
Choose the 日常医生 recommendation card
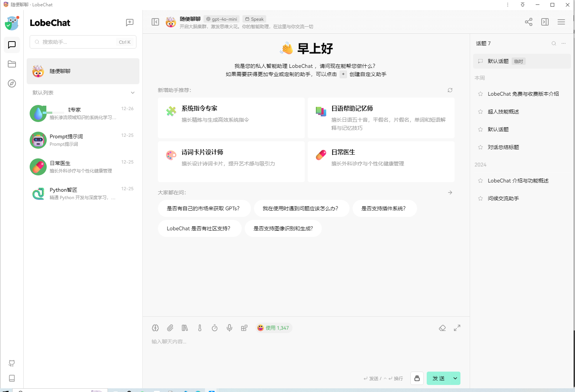(x=381, y=162)
